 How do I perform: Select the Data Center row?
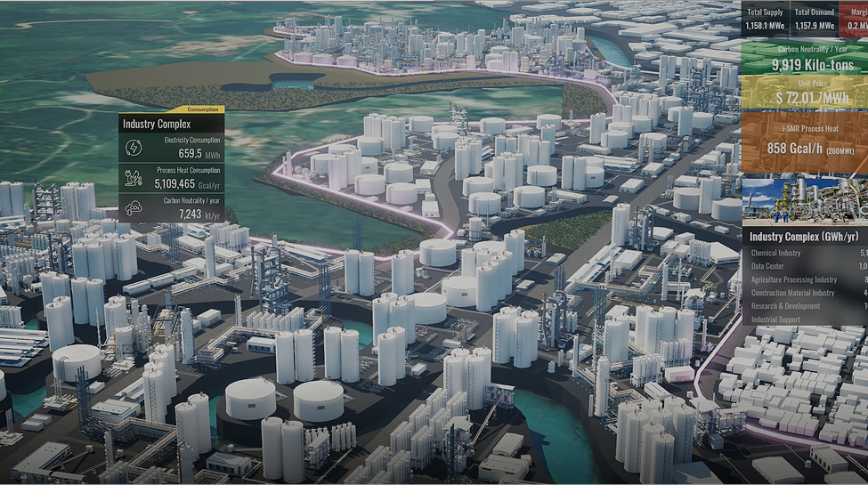coord(804,266)
